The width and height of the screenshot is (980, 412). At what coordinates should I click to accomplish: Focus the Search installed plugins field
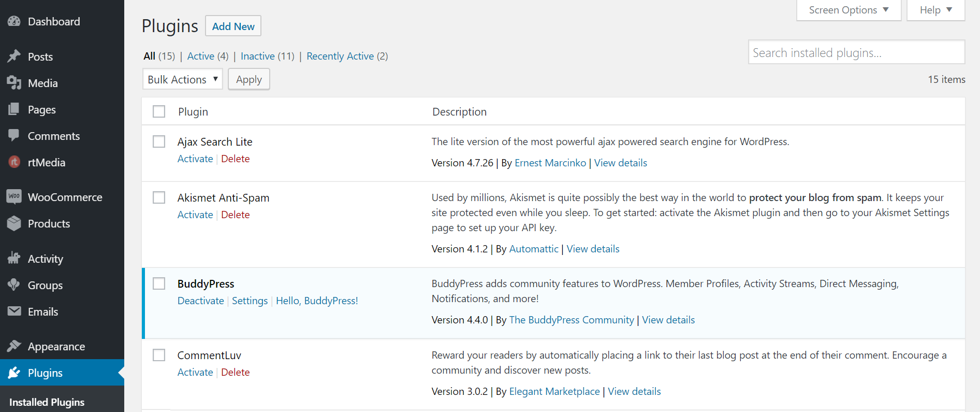856,52
